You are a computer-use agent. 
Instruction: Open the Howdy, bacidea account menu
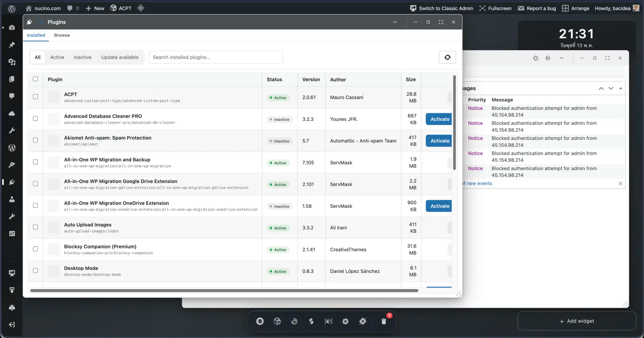(x=617, y=8)
